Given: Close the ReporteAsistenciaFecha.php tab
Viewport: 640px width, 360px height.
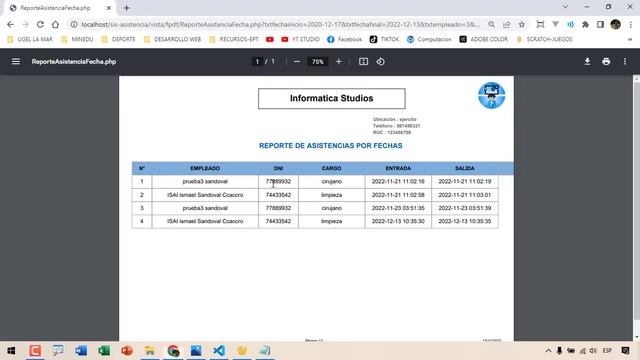Looking at the screenshot, I should point(109,8).
